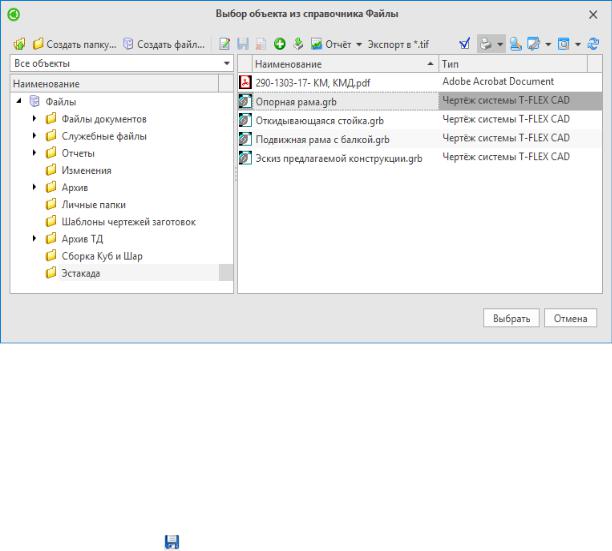The height and width of the screenshot is (551, 612).
Task: Click the window-with-pencil view-settings icon
Action: tap(533, 44)
